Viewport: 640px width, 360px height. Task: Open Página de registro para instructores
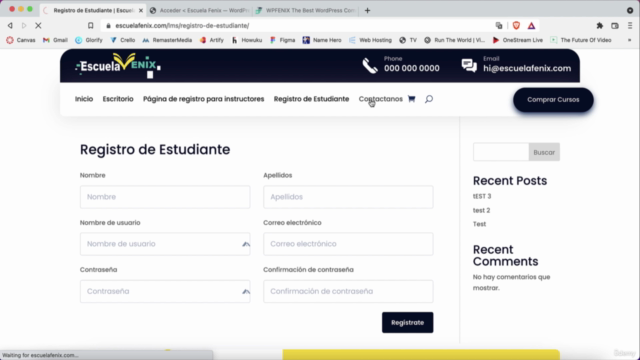click(x=204, y=99)
